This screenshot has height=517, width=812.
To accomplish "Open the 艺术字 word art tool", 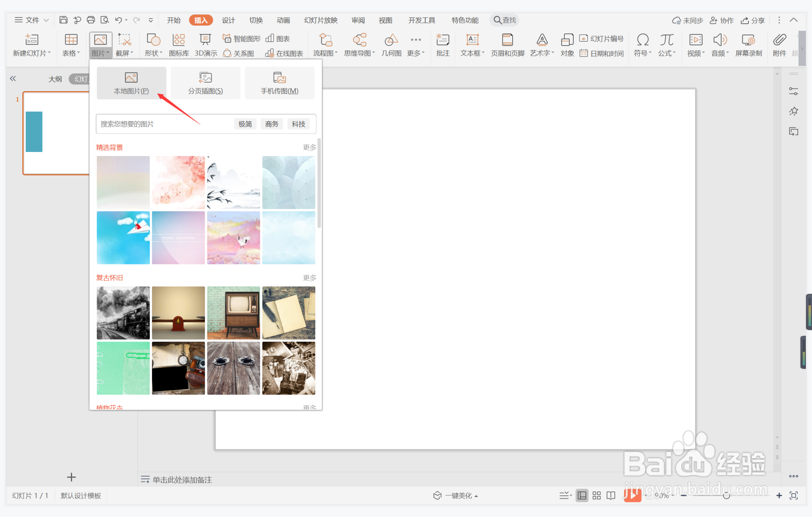I will (542, 44).
